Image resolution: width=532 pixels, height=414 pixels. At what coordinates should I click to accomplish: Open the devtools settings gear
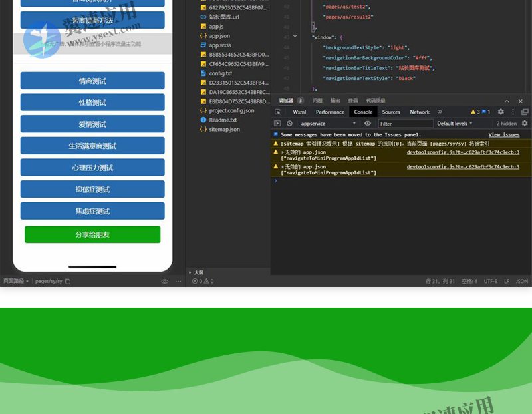click(501, 112)
